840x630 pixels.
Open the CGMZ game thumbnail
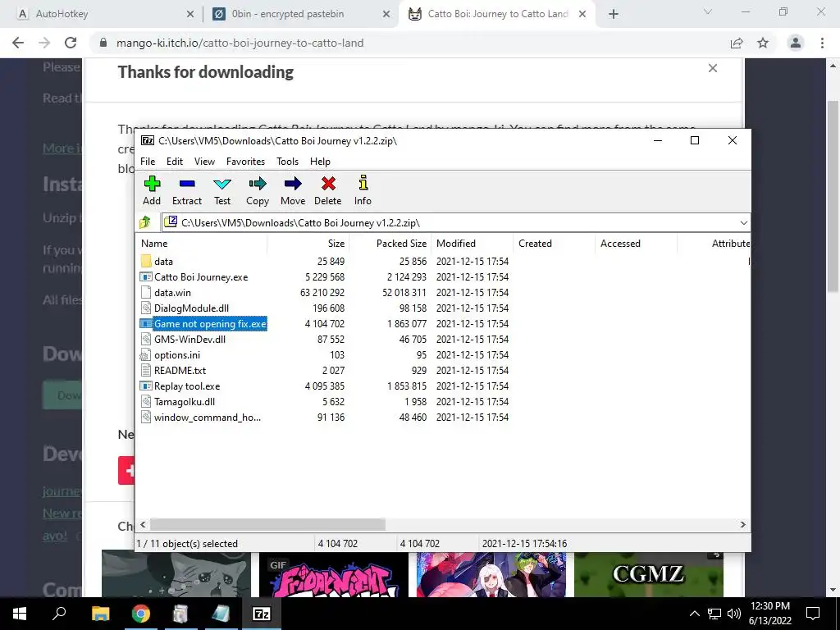pos(649,574)
